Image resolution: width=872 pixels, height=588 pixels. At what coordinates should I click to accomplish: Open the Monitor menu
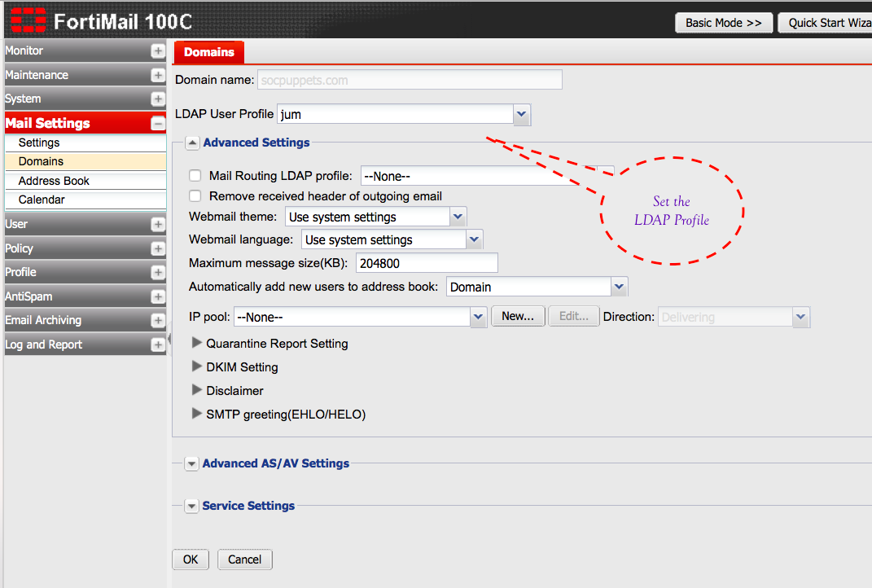click(x=85, y=50)
